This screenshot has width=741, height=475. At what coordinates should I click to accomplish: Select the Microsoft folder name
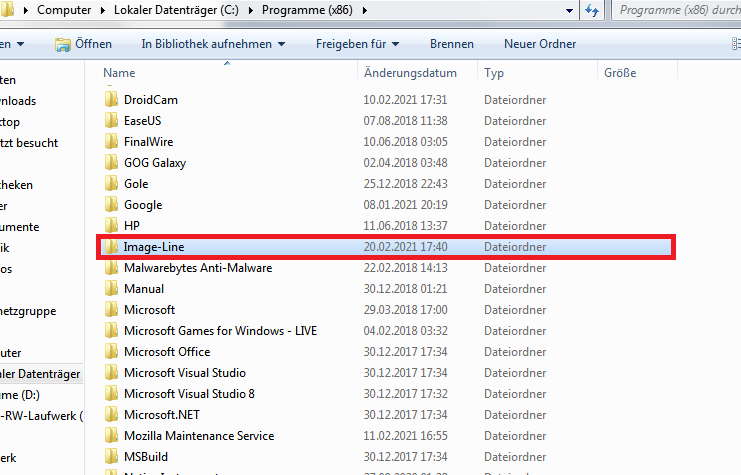(149, 310)
